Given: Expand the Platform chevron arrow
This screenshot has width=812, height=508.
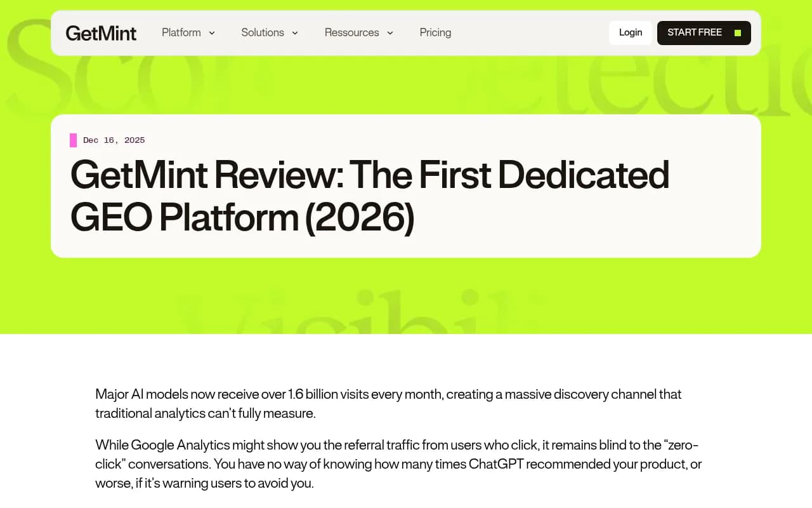Looking at the screenshot, I should [x=212, y=33].
